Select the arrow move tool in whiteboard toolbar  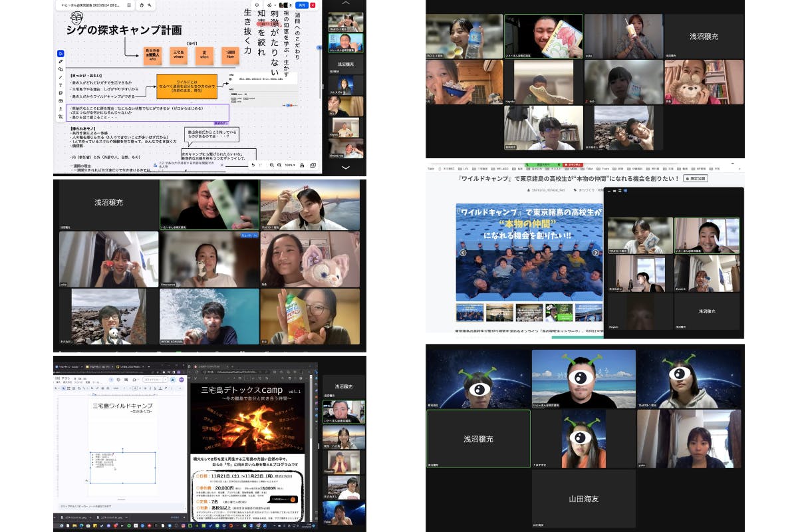(x=61, y=53)
